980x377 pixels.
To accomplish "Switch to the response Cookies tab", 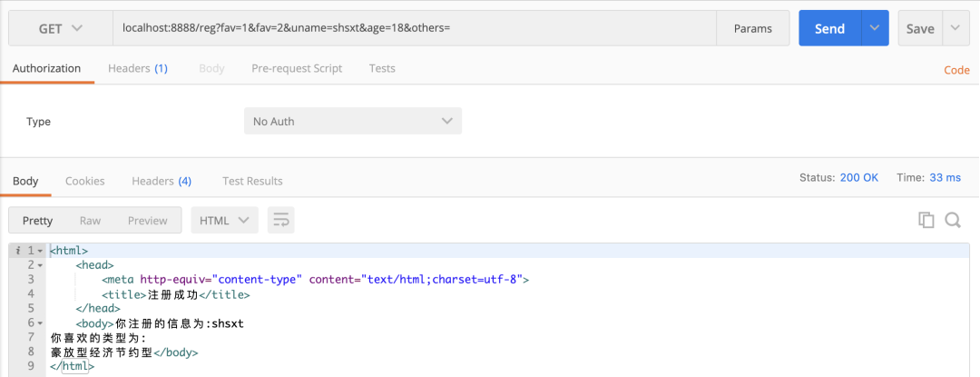I will pyautogui.click(x=84, y=181).
